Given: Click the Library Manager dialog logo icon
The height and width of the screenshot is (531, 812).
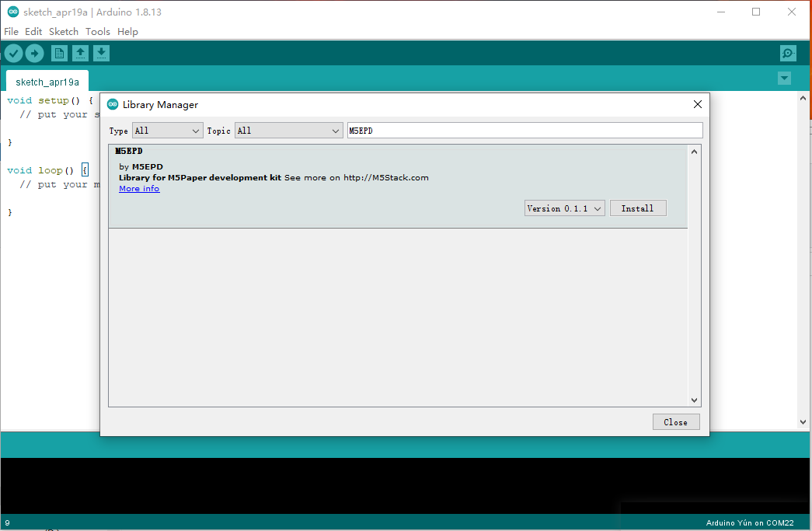Looking at the screenshot, I should click(x=113, y=104).
